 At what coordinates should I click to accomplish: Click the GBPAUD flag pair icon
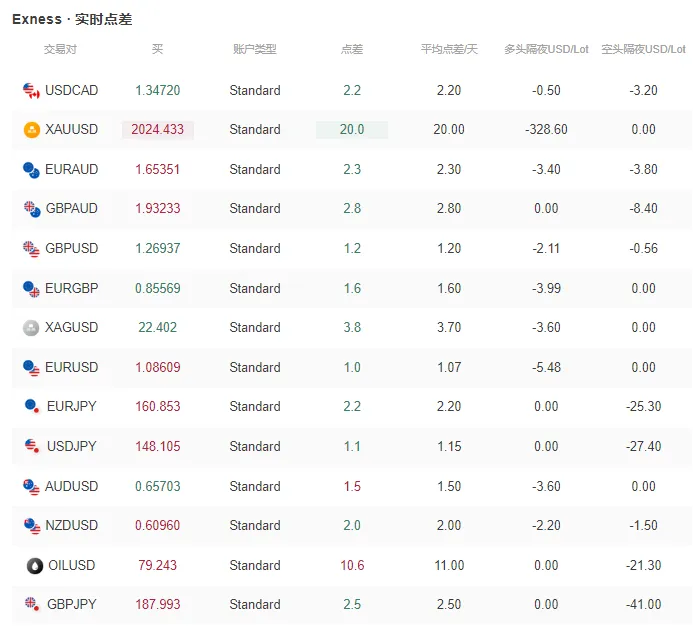(32, 209)
